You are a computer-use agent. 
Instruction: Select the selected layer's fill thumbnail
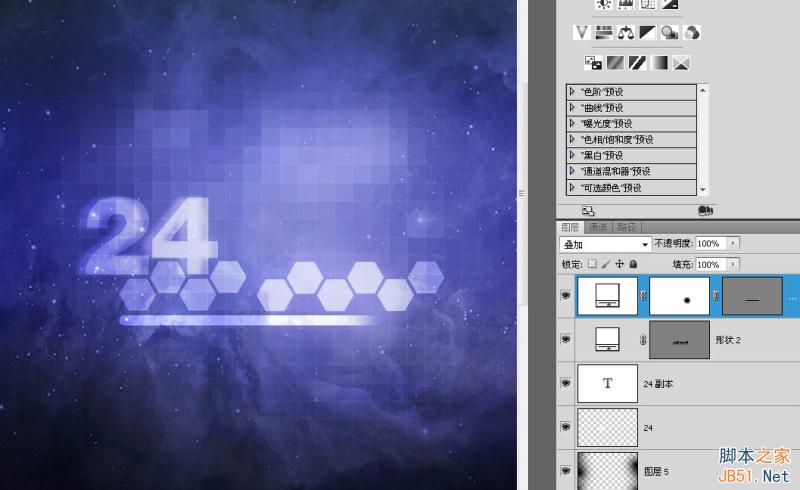point(607,296)
